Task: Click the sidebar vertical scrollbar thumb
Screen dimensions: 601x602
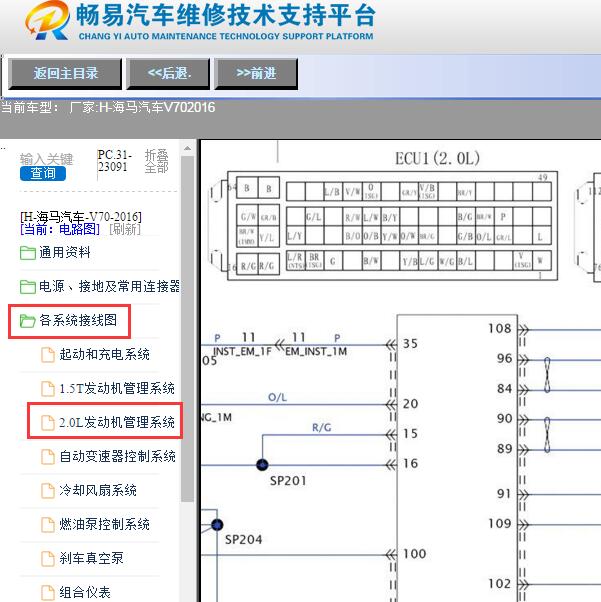Action: (187, 328)
